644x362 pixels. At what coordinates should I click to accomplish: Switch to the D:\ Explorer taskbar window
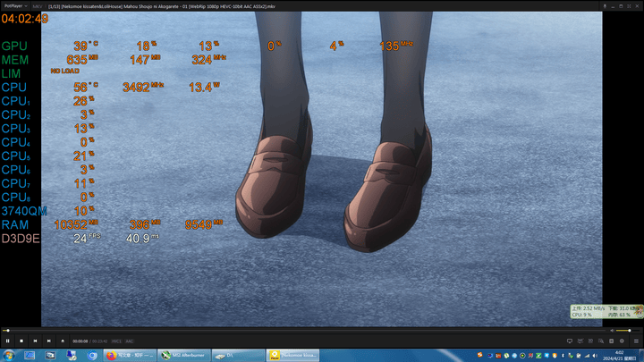pos(238,356)
